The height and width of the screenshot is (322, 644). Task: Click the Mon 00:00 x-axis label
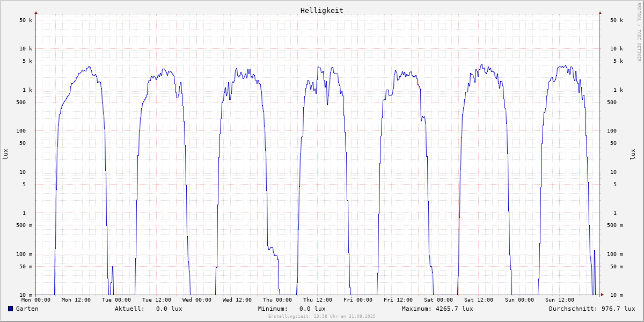36,300
